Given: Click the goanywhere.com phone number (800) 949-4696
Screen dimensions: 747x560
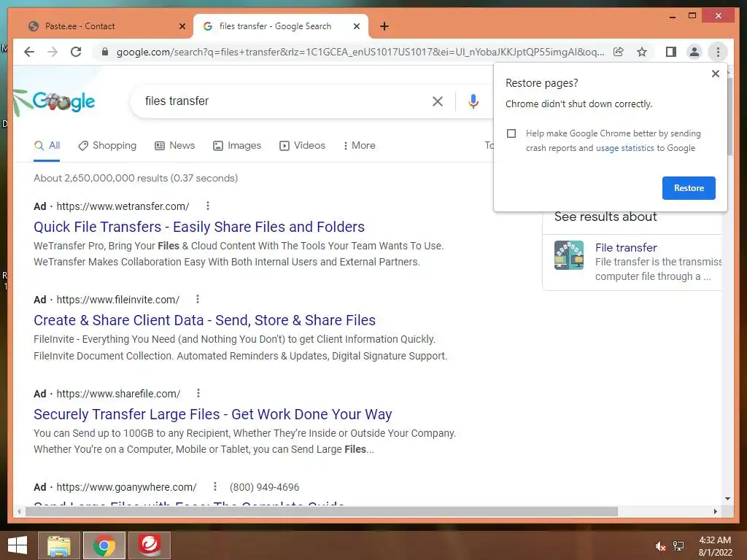Looking at the screenshot, I should (x=264, y=487).
